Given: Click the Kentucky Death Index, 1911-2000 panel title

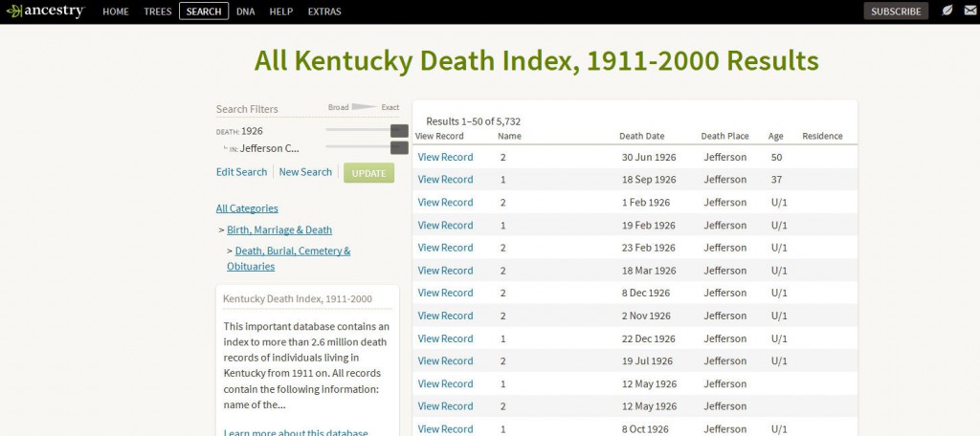Looking at the screenshot, I should pos(298,298).
